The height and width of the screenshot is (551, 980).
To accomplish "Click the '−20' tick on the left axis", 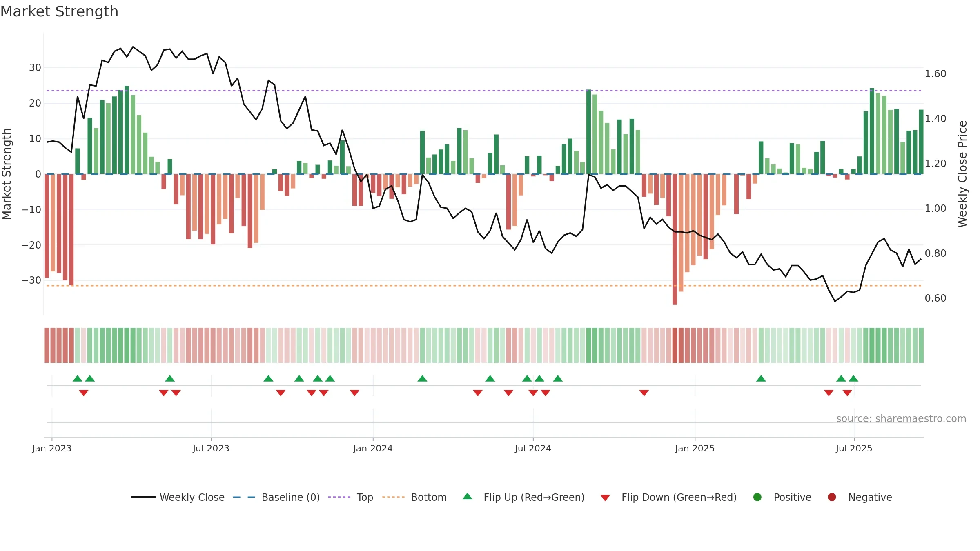I will pos(31,245).
